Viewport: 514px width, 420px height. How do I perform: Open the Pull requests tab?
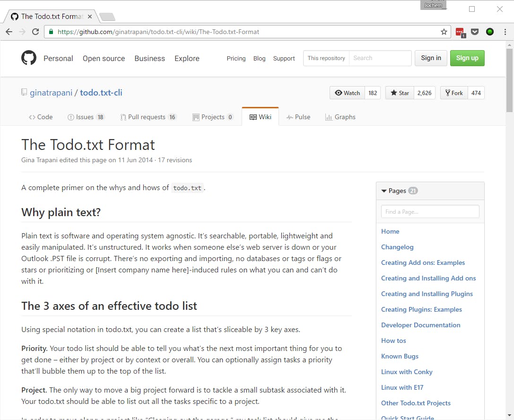pos(148,117)
